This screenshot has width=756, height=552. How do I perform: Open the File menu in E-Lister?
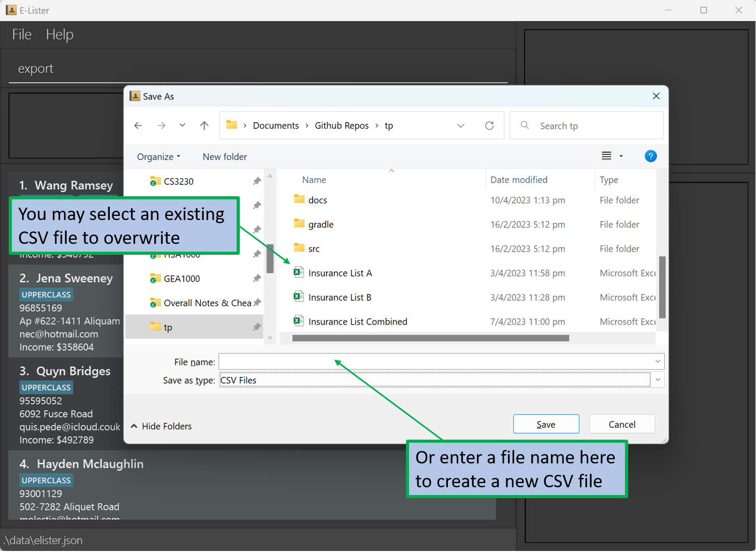[x=22, y=34]
